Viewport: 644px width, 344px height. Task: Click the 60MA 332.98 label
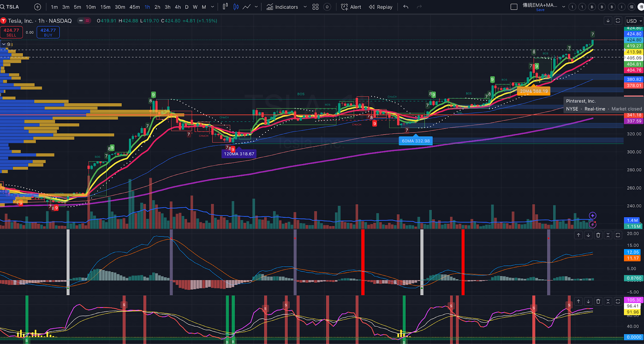[x=416, y=141]
